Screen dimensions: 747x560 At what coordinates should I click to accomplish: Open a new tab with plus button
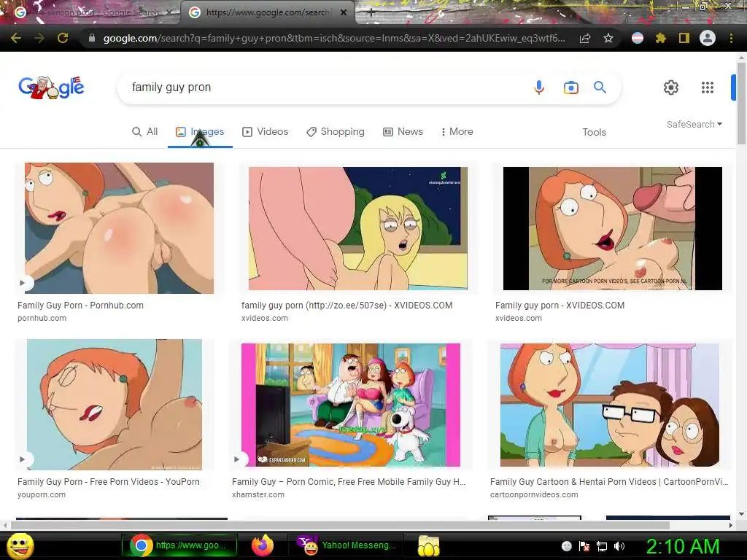click(371, 13)
